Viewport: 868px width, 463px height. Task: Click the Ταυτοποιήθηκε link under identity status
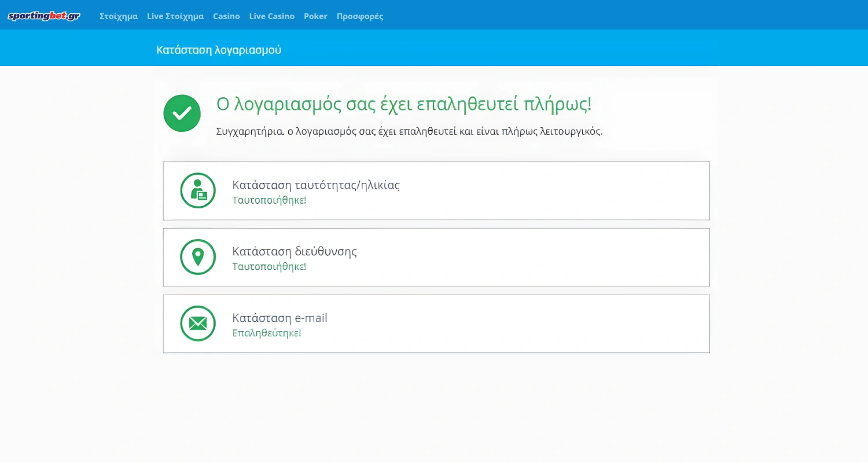point(269,200)
